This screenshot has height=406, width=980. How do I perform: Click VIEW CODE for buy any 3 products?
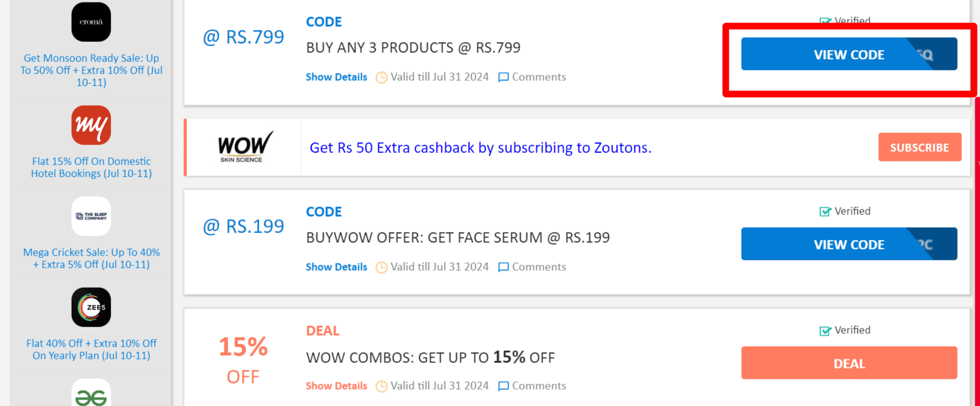click(x=849, y=54)
